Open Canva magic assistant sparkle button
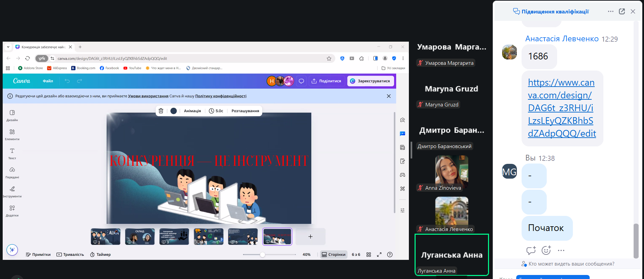The height and width of the screenshot is (279, 644). click(12, 250)
